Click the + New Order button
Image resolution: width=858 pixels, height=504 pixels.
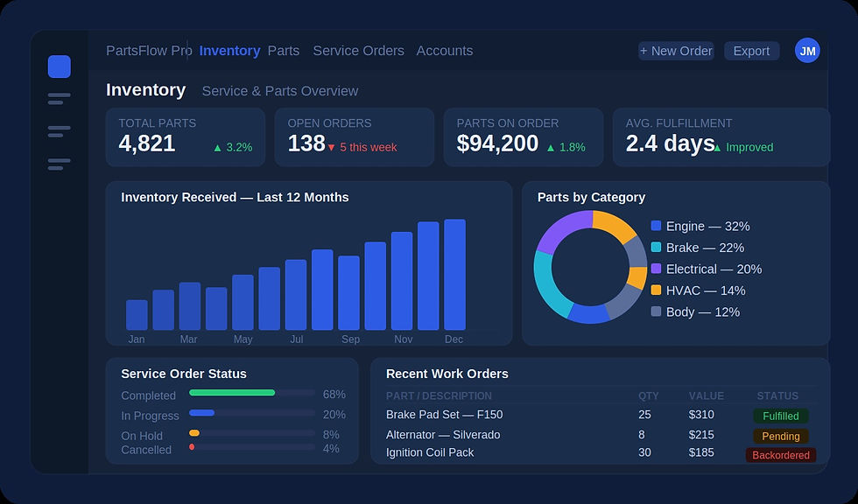coord(676,51)
